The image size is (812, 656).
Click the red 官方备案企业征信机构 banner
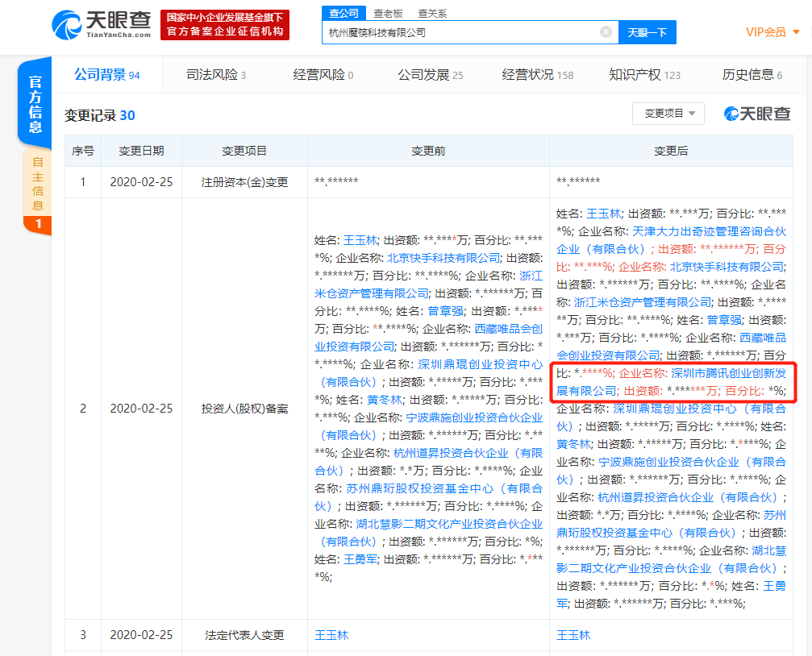[225, 24]
